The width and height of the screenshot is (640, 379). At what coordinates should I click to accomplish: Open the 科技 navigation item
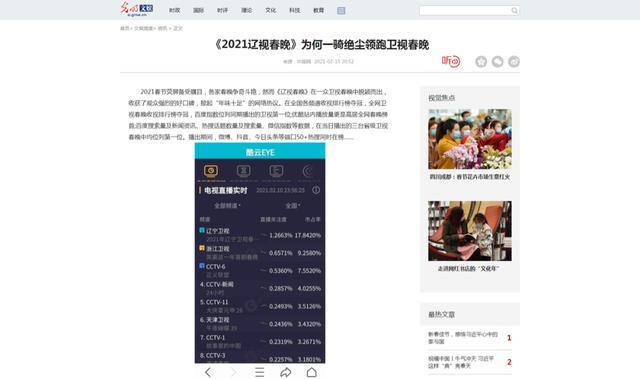pos(295,11)
